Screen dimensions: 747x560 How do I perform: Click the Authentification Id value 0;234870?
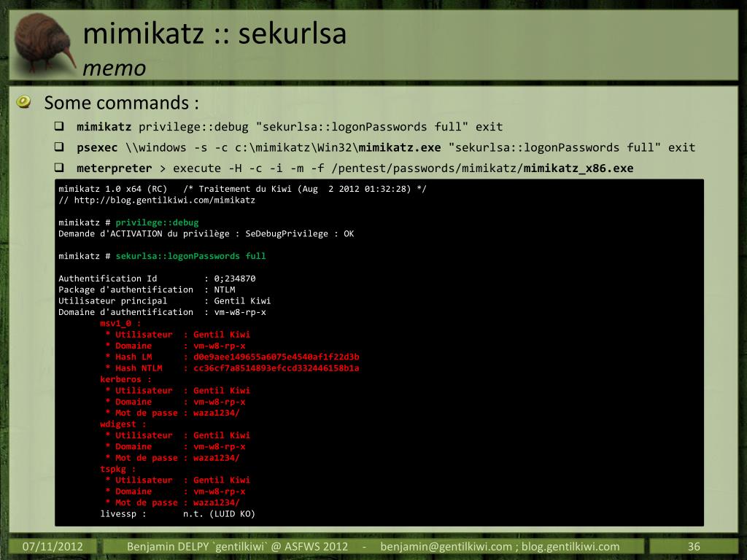pos(235,279)
